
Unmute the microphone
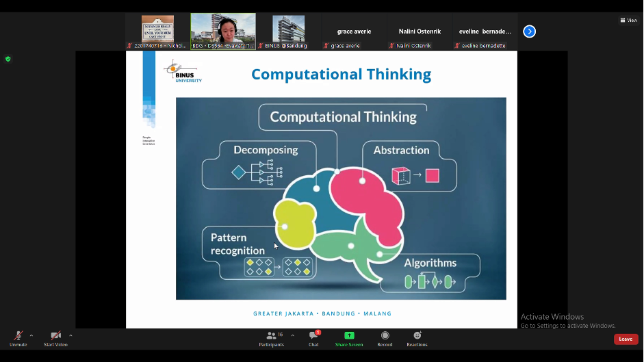18,336
